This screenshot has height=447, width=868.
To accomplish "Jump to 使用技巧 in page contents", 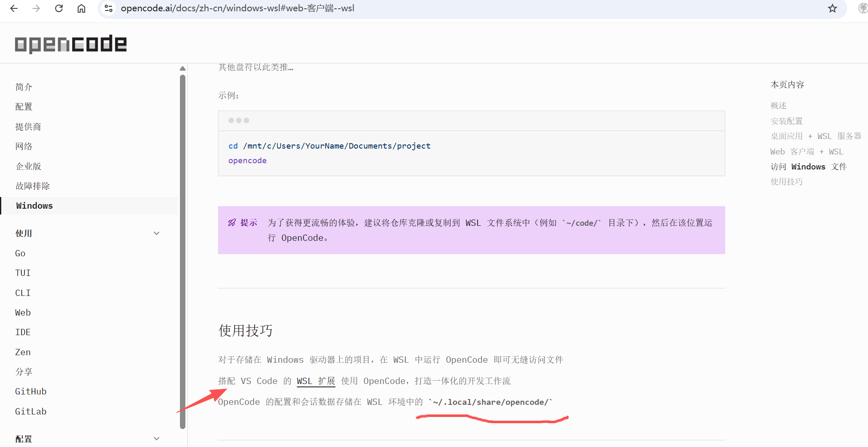I will coord(787,182).
